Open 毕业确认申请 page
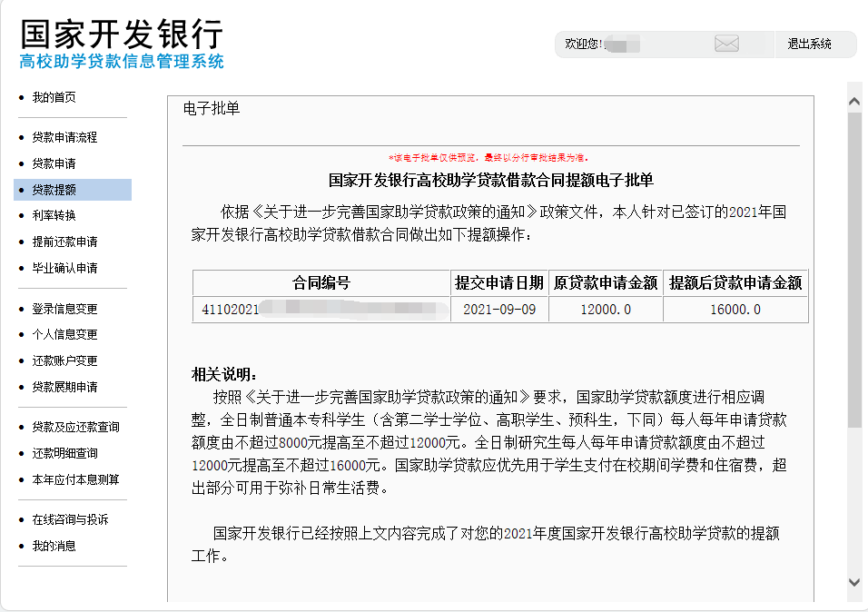Viewport: 868px width, 612px height. (x=64, y=268)
